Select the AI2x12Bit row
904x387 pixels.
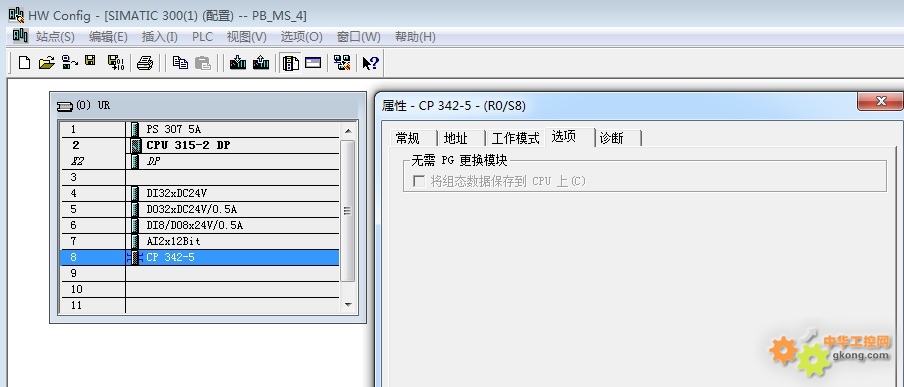[200, 241]
